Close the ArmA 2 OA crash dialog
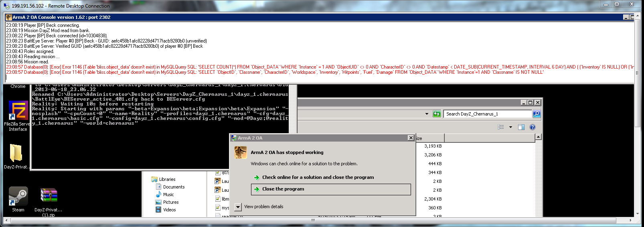 click(x=411, y=138)
